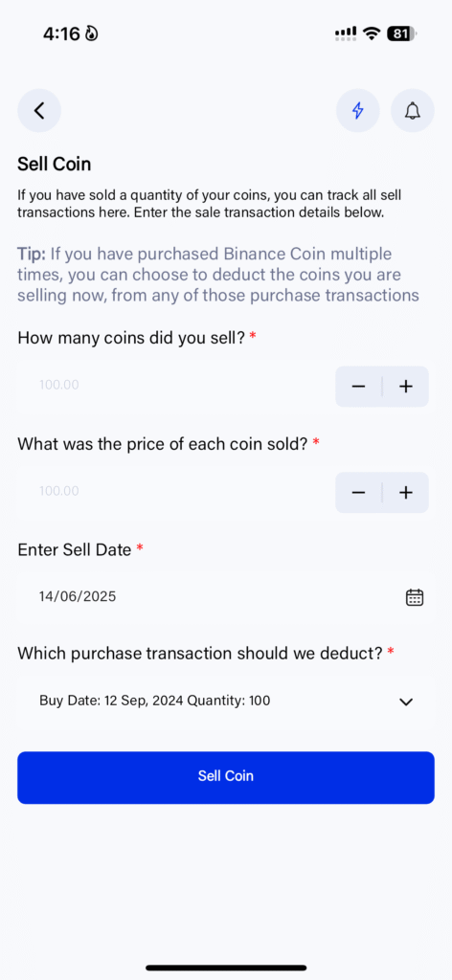Open notifications bell icon
Viewport: 452px width, 980px height.
412,111
